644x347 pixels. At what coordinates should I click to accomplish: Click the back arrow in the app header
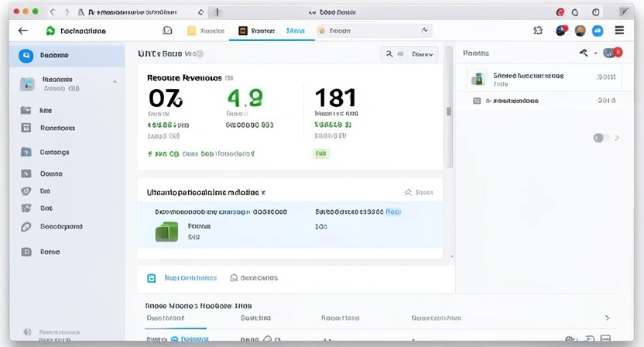click(22, 30)
